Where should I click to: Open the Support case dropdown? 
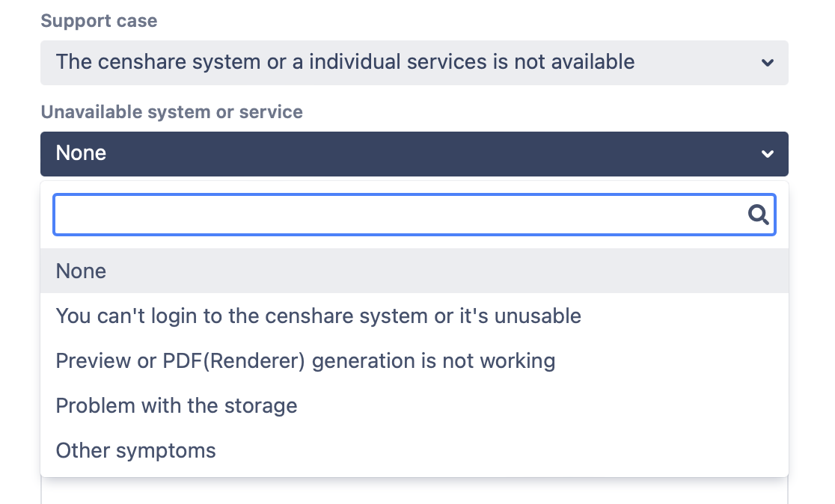tap(414, 62)
